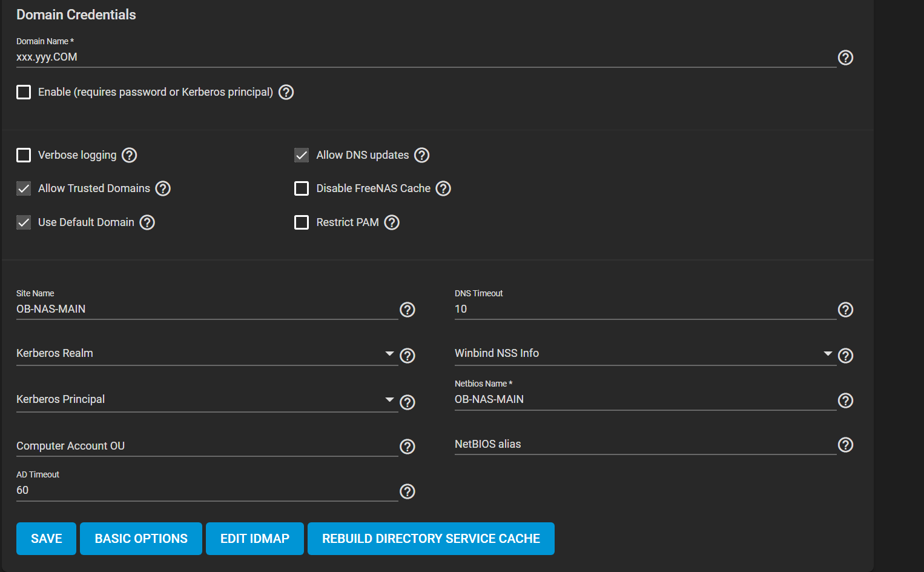The height and width of the screenshot is (572, 924).
Task: Uncheck Allow Trusted Domains
Action: coord(24,188)
